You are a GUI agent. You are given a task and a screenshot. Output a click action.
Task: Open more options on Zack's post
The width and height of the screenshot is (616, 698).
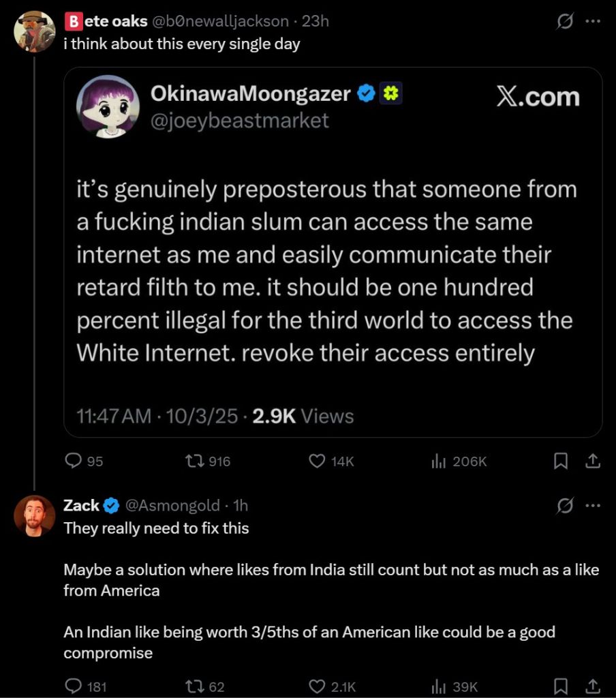coord(593,506)
